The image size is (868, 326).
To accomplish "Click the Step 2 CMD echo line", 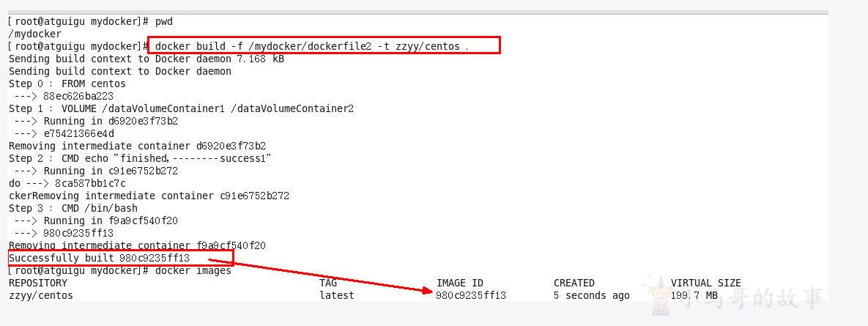I will pos(139,158).
